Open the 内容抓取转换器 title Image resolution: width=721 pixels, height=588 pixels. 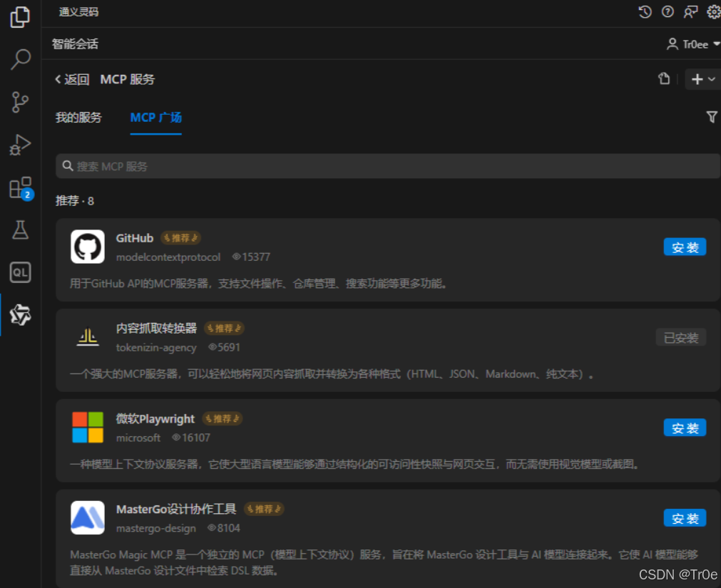point(156,328)
